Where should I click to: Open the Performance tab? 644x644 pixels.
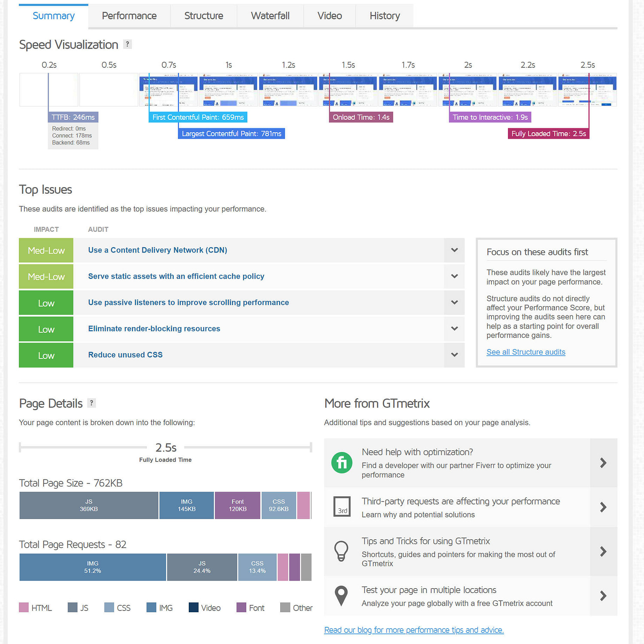[129, 15]
